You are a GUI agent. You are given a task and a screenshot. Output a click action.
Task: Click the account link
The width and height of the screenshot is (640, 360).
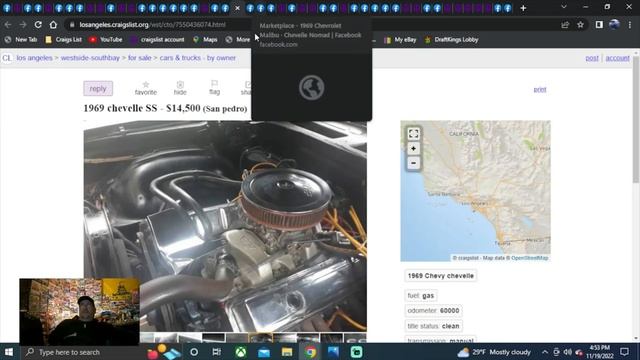(x=617, y=58)
